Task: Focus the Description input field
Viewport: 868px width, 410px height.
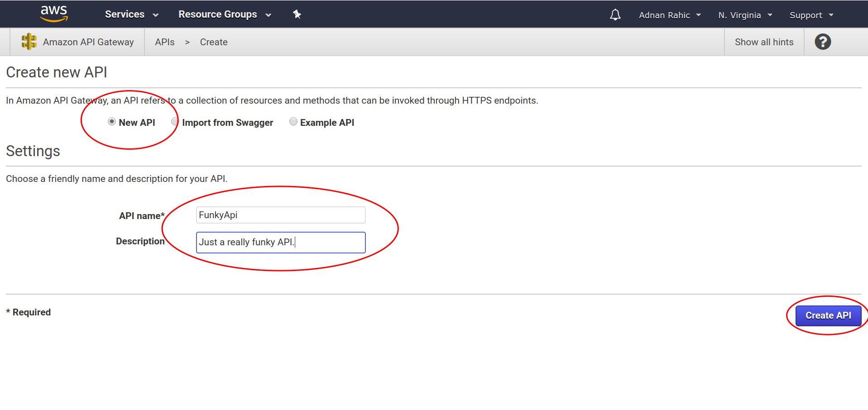Action: [x=281, y=242]
